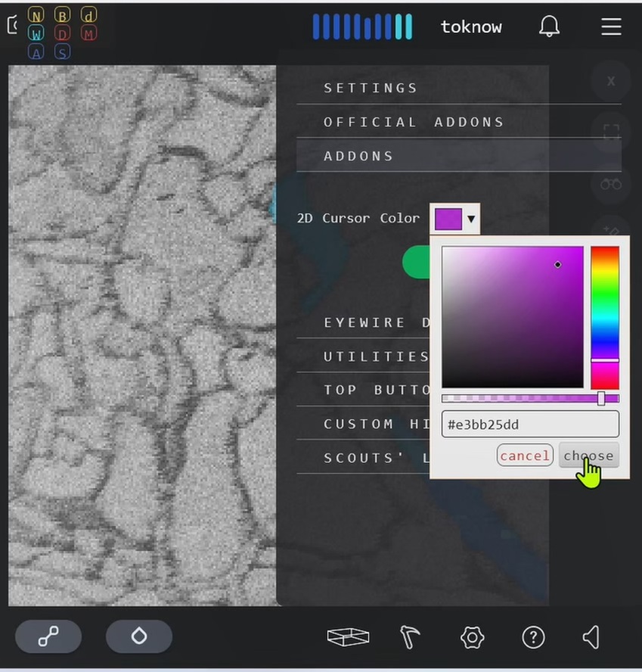Select the pickaxe tool icon
Viewport: 642px width, 672px height.
pyautogui.click(x=409, y=637)
